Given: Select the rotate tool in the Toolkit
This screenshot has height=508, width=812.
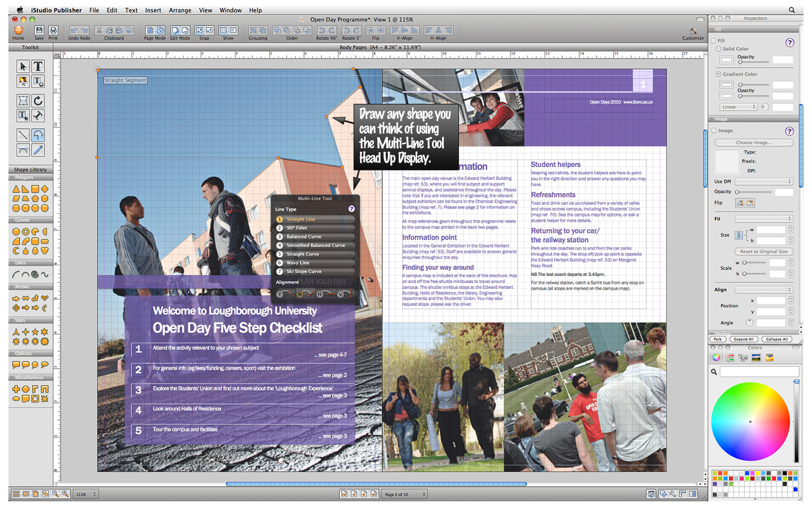Looking at the screenshot, I should (38, 100).
